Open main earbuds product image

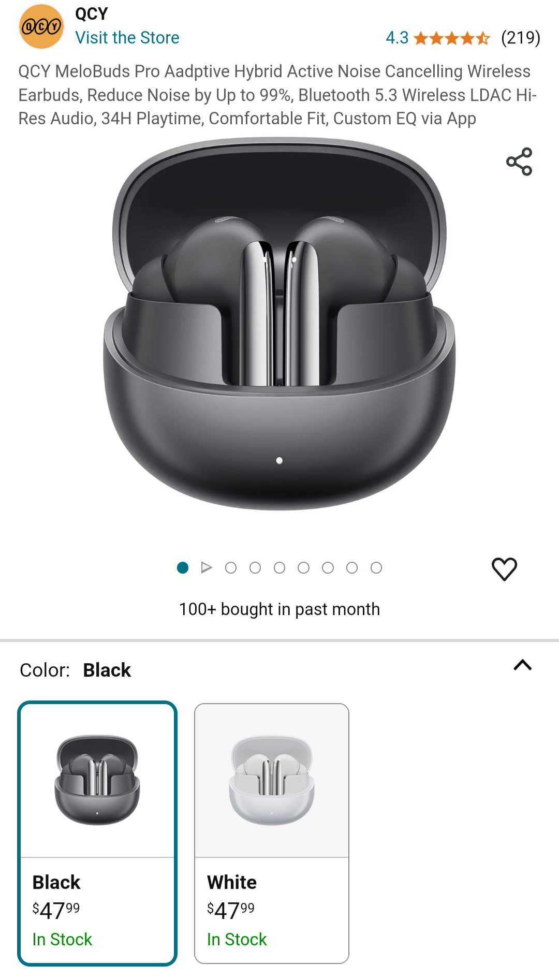click(x=279, y=324)
